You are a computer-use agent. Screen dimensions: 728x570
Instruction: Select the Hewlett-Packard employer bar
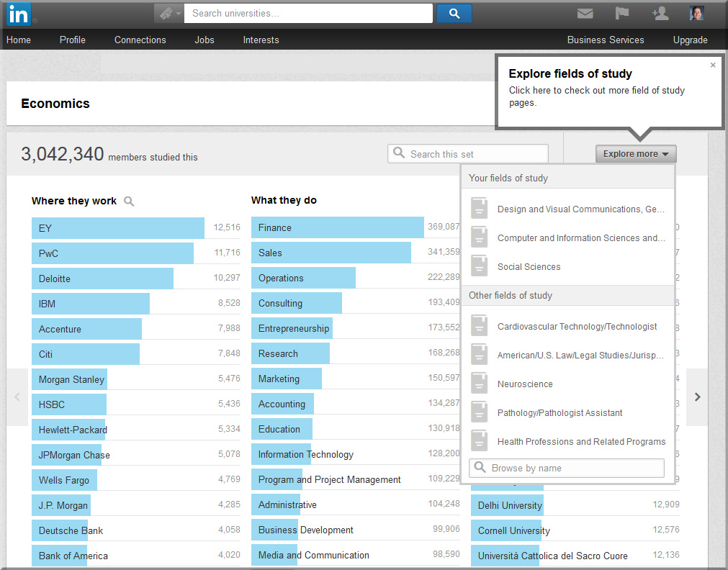tap(69, 430)
